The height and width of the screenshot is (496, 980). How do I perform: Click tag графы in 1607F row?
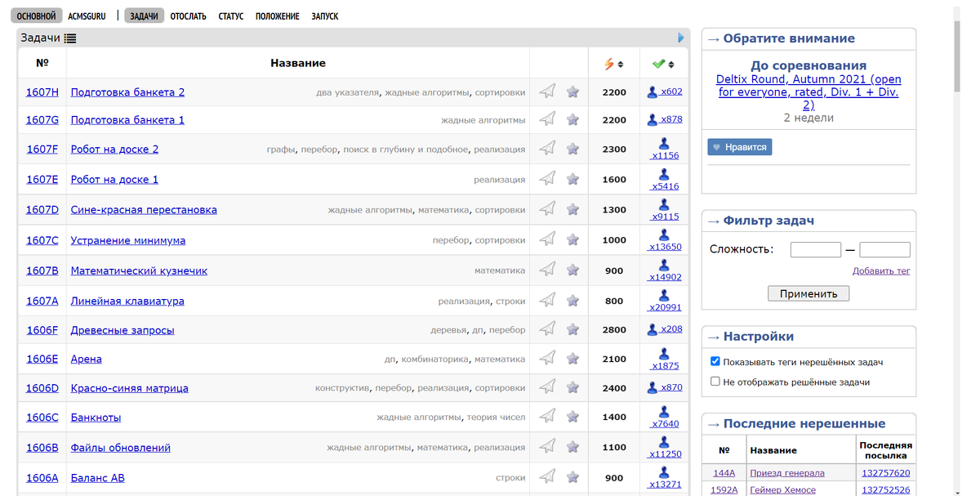coord(281,150)
